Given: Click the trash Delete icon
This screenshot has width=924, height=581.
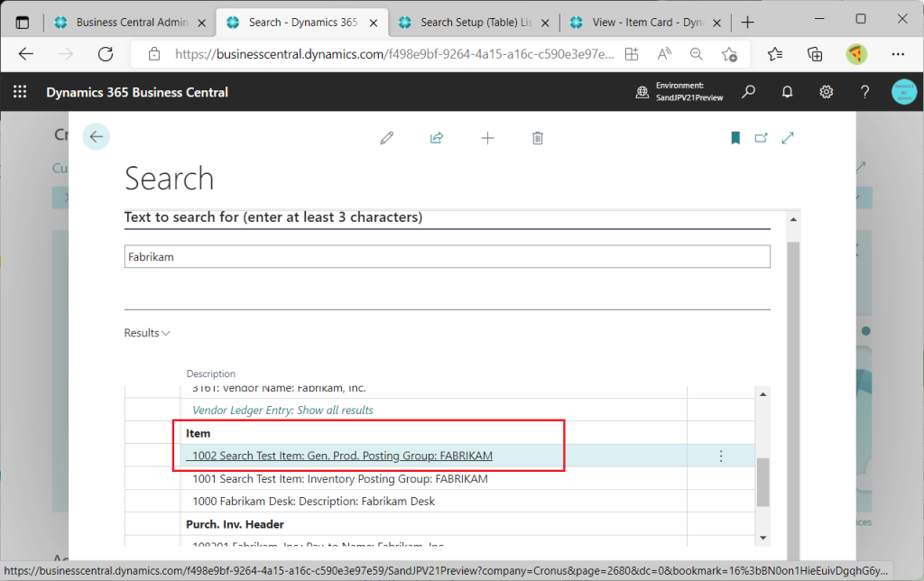Looking at the screenshot, I should click(x=538, y=138).
